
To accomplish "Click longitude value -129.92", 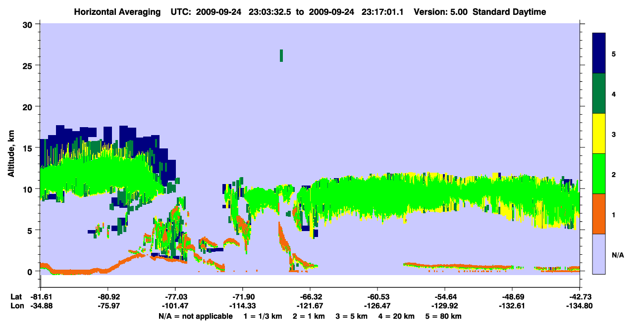I will [x=444, y=306].
